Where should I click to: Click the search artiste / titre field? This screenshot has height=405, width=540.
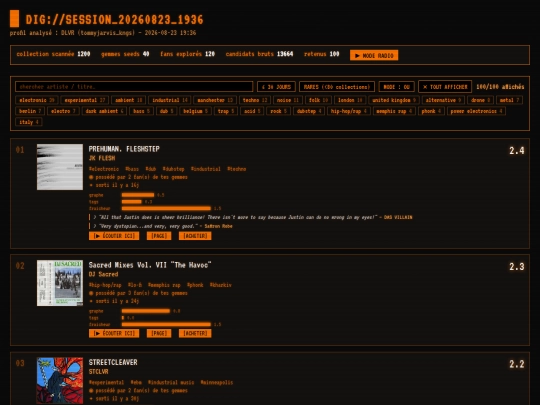coord(134,86)
